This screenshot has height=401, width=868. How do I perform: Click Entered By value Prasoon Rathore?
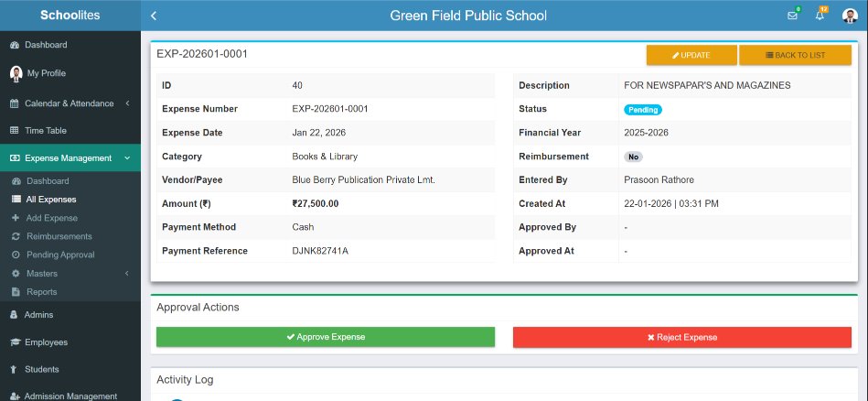click(659, 180)
